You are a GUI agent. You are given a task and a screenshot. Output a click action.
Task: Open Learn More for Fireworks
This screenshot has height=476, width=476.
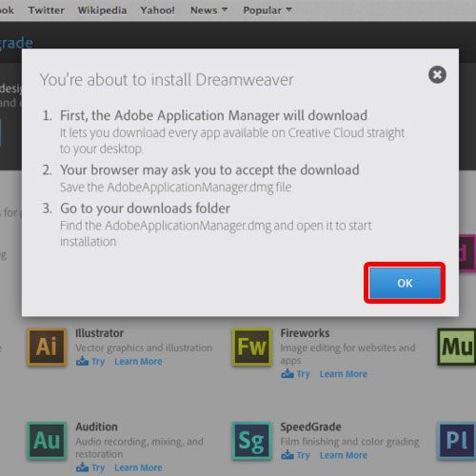click(x=344, y=374)
